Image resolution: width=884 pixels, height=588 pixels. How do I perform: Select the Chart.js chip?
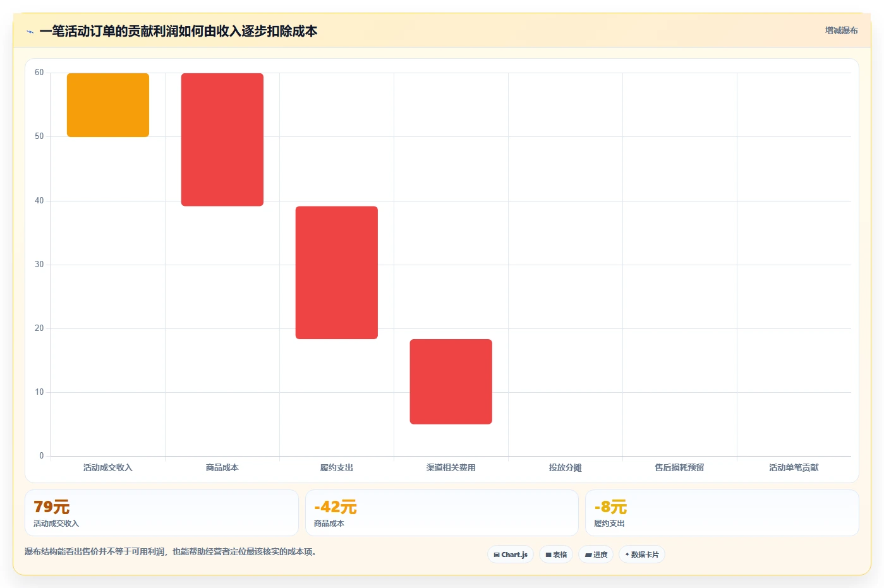(x=511, y=555)
